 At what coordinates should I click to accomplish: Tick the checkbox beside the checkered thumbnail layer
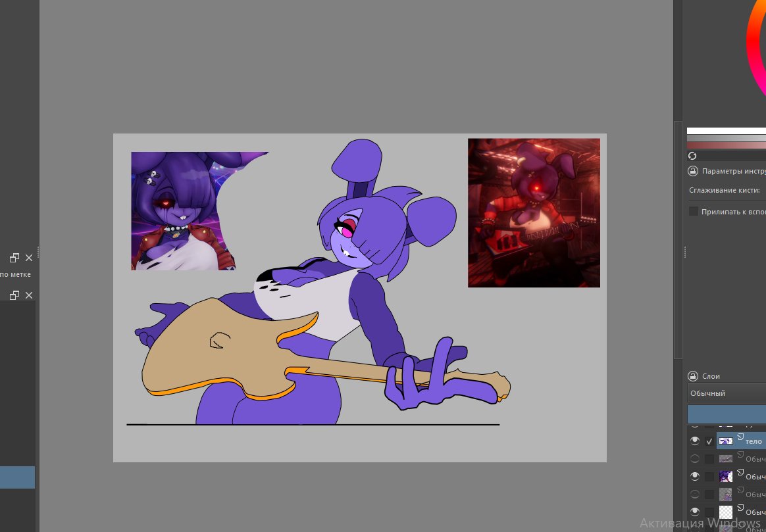[709, 512]
